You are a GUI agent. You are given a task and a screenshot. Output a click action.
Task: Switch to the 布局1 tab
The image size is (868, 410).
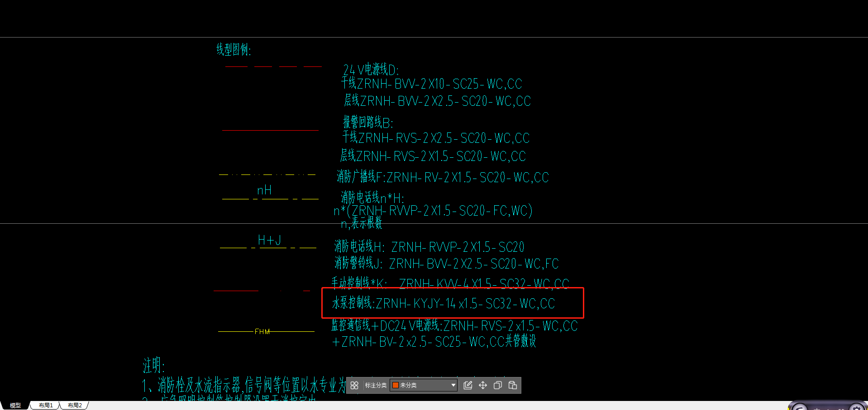click(x=45, y=405)
